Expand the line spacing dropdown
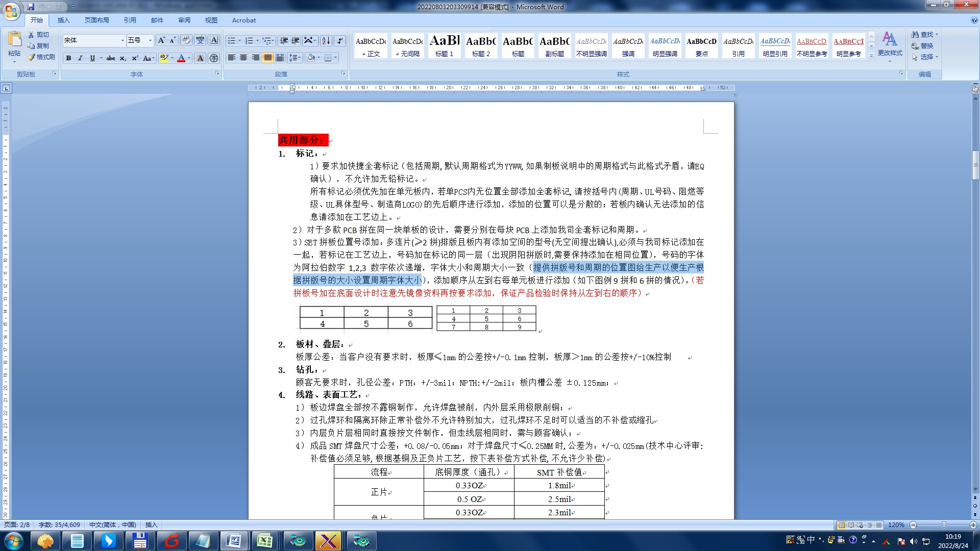This screenshot has width=980, height=551. pos(300,58)
